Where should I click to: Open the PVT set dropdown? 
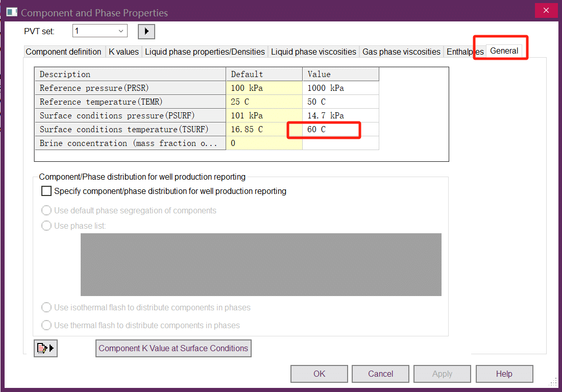(x=100, y=31)
